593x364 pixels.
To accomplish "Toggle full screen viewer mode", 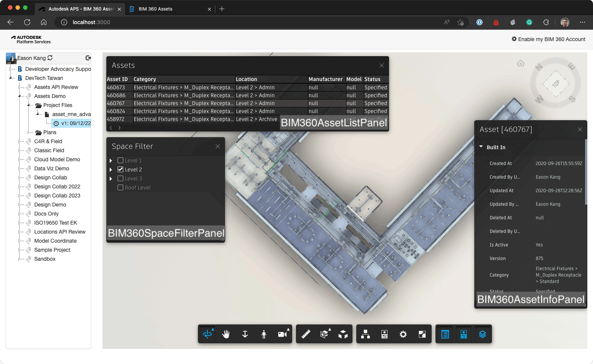I will click(422, 334).
